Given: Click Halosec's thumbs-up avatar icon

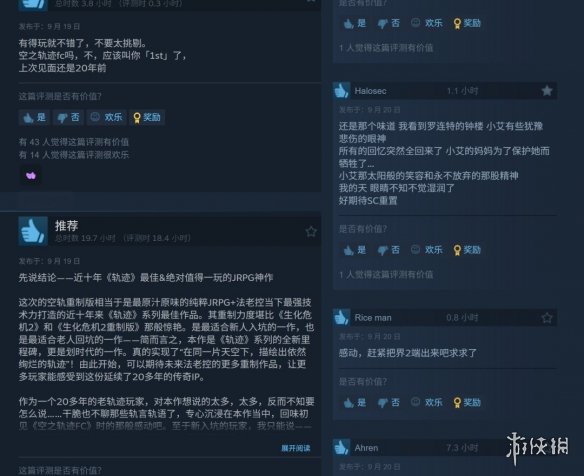Looking at the screenshot, I should click(x=341, y=91).
